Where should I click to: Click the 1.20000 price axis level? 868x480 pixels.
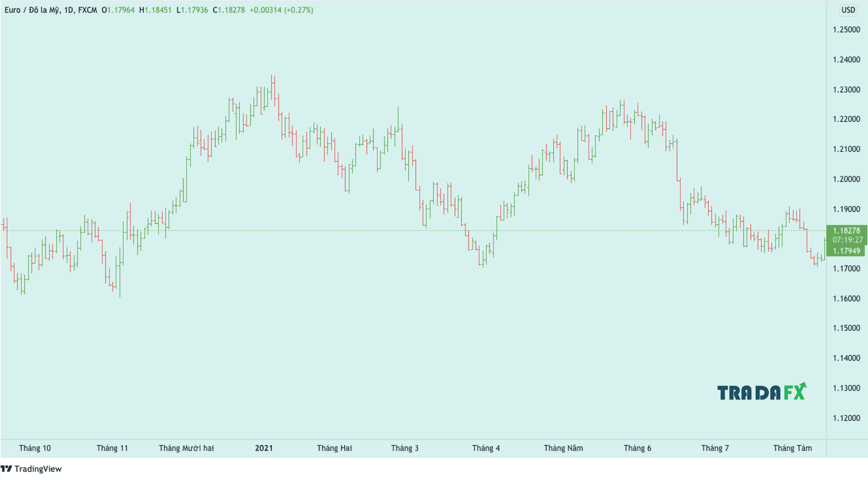[x=846, y=179]
